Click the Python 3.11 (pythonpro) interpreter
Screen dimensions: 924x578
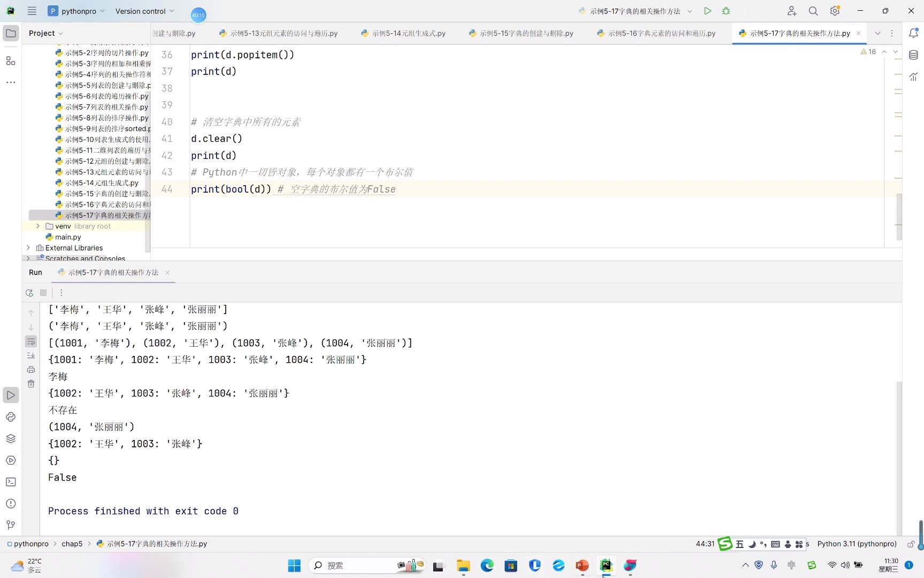[x=857, y=544]
